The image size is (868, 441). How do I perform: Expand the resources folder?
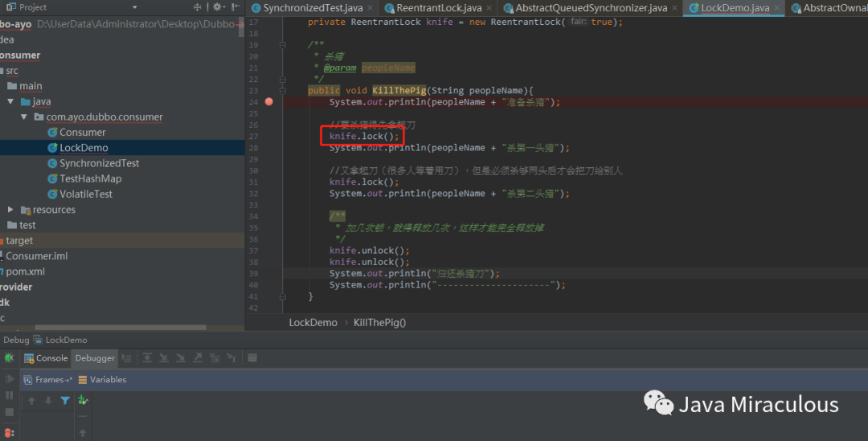click(10, 210)
